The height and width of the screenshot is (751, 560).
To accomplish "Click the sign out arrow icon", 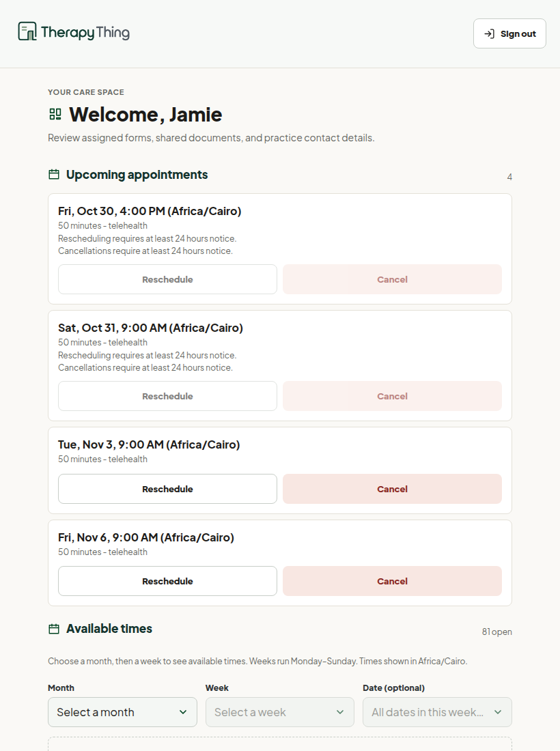I will (x=489, y=33).
